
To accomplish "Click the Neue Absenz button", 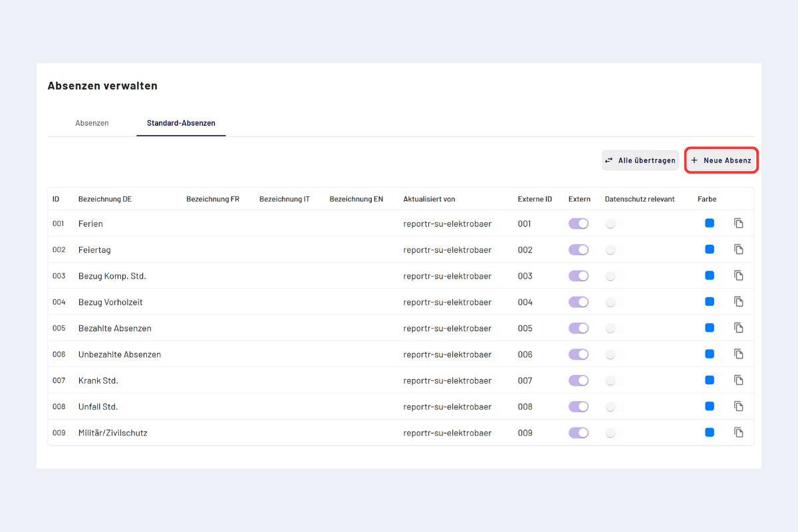I will [x=722, y=160].
